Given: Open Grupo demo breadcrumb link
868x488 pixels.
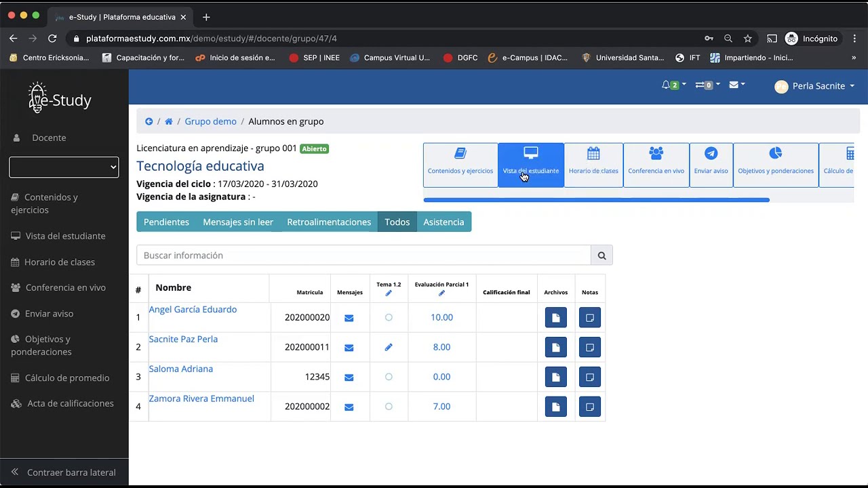Looking at the screenshot, I should pyautogui.click(x=211, y=121).
